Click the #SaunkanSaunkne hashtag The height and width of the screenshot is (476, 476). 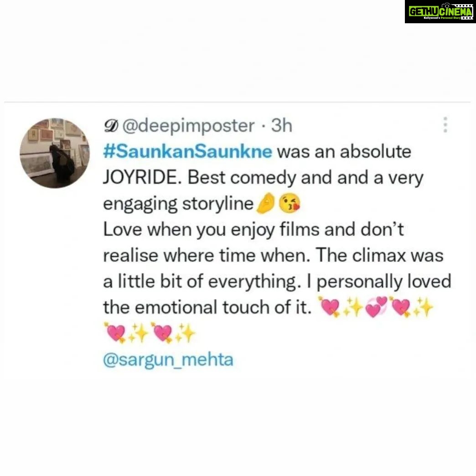coord(187,151)
